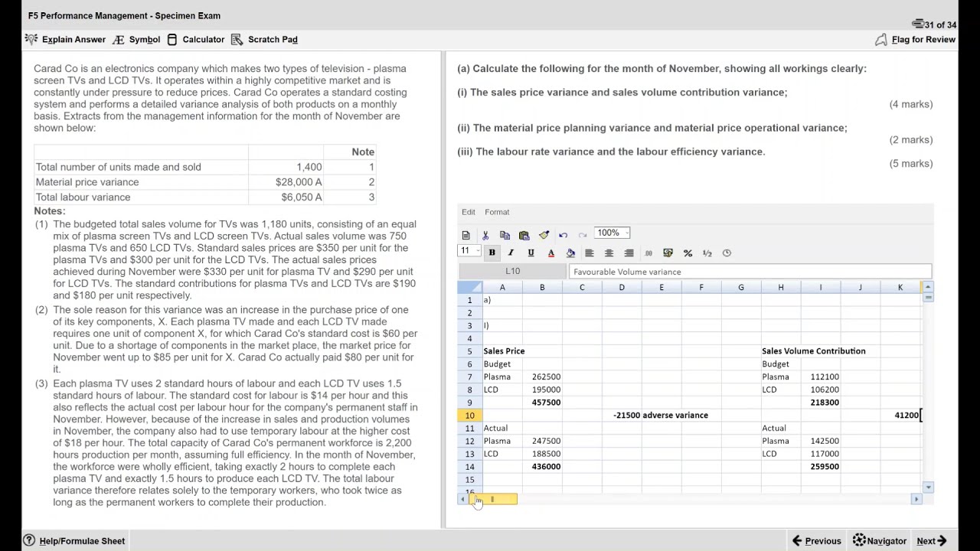Image resolution: width=980 pixels, height=551 pixels.
Task: Click the Paste clipboard icon
Action: [x=524, y=235]
